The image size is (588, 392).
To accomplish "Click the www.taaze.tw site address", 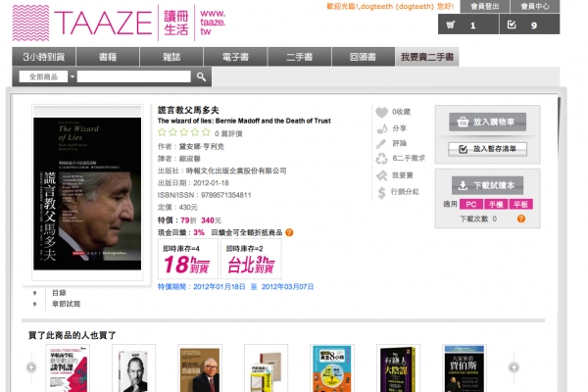I will pos(213,23).
